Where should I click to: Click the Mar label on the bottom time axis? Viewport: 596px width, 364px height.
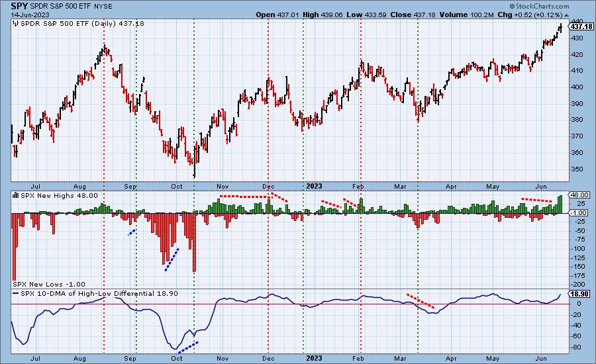click(400, 358)
